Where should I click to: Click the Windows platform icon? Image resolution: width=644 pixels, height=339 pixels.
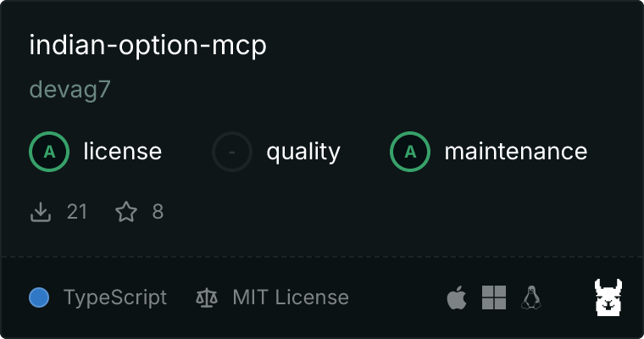(x=494, y=297)
